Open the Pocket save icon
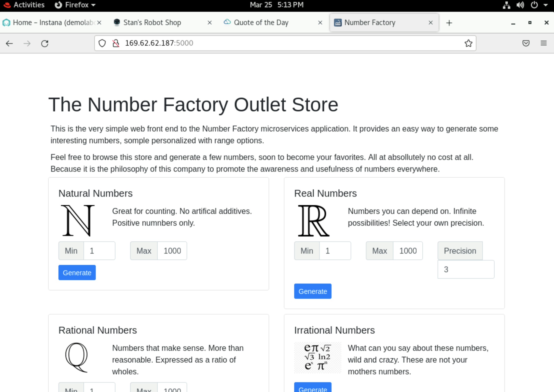Image resolution: width=554 pixels, height=392 pixels. [526, 43]
